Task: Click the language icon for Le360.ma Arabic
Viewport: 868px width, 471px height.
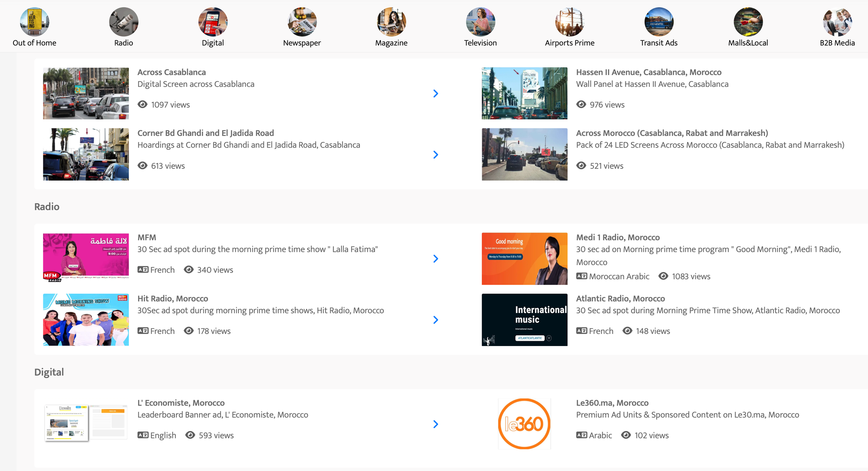Action: [582, 435]
